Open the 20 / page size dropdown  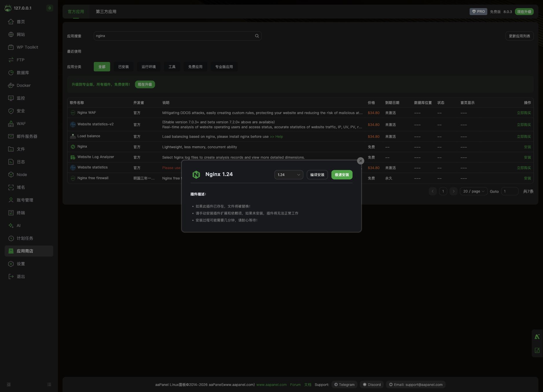[x=474, y=191]
